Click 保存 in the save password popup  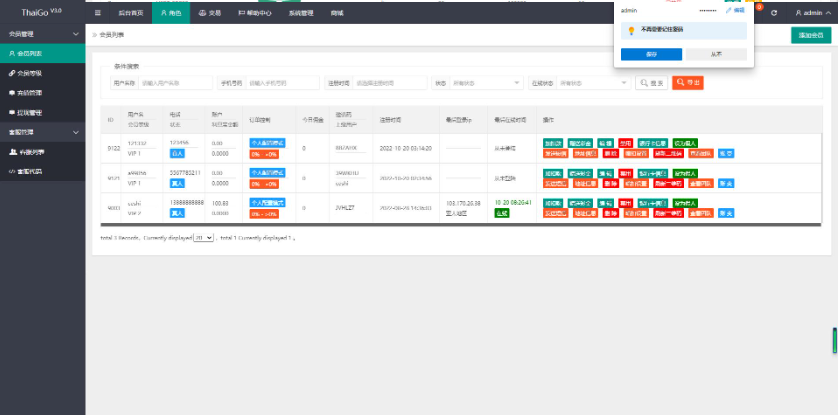click(651, 54)
